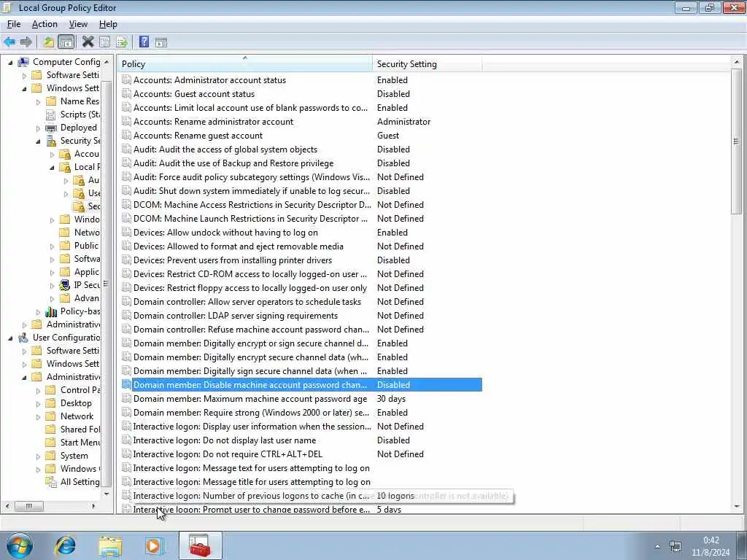Expand the Control Panel node
Viewport: 747px width, 560px height.
(38, 391)
